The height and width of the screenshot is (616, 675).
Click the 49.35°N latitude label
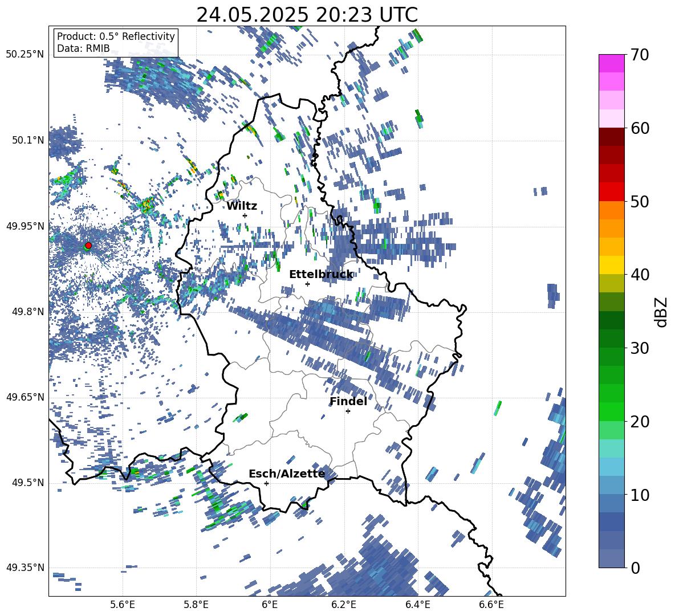click(25, 568)
